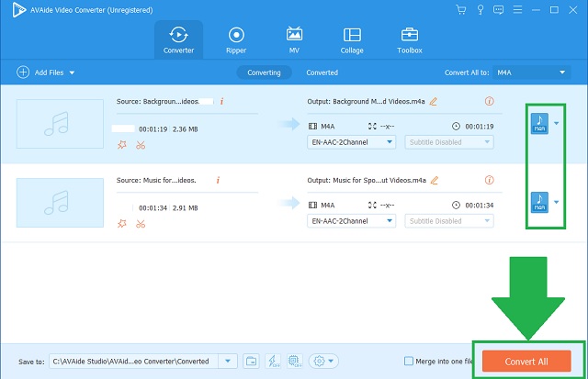Show the Converting list tab
588x379 pixels.
pos(264,72)
